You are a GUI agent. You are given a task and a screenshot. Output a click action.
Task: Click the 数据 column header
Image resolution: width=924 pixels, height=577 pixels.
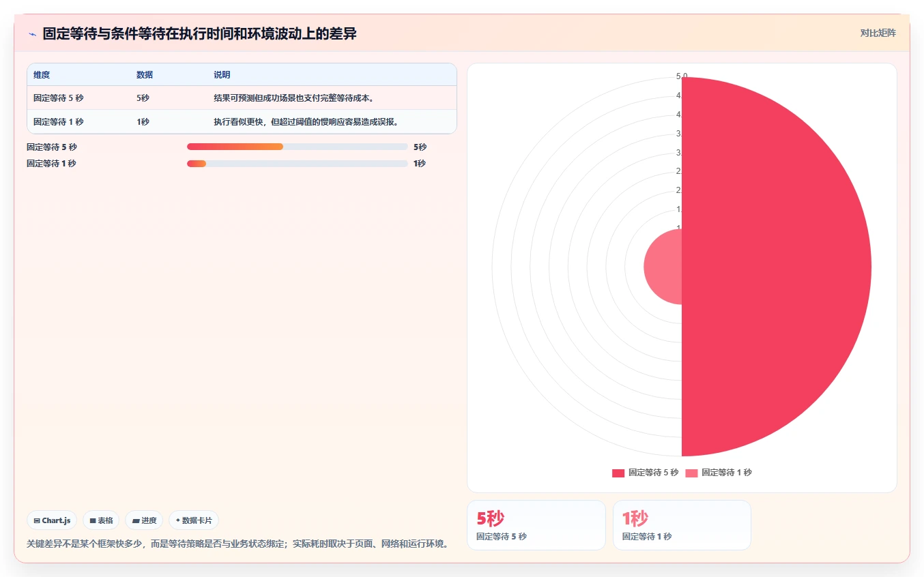(145, 74)
